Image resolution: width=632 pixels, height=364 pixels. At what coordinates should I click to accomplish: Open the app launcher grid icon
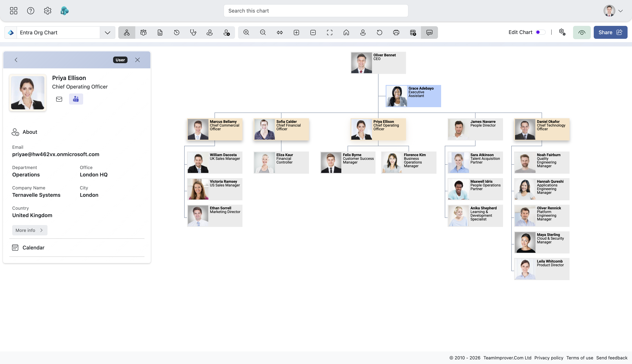point(13,11)
